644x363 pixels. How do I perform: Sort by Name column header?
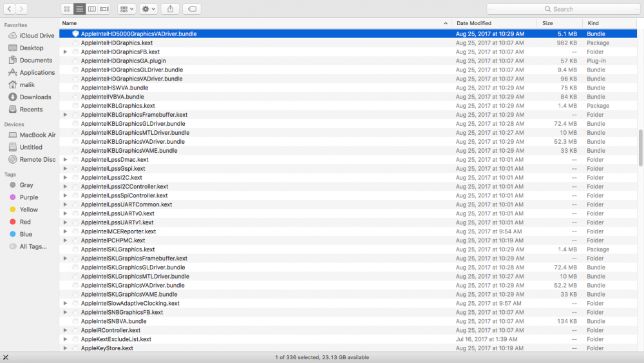[x=255, y=23]
